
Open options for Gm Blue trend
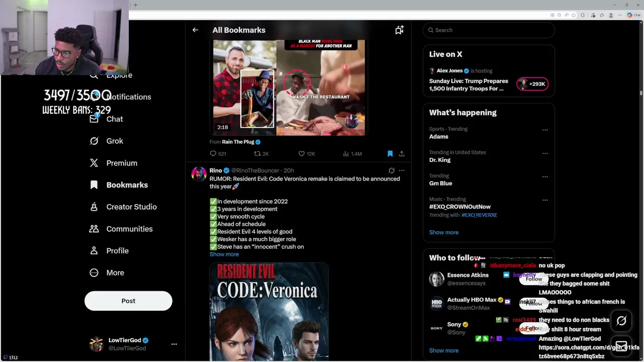pyautogui.click(x=545, y=176)
